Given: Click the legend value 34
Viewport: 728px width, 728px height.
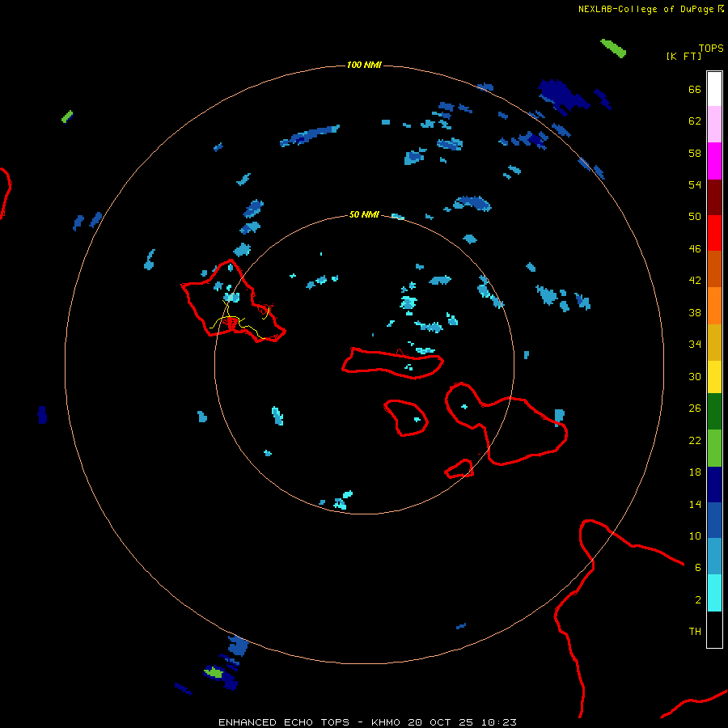Looking at the screenshot, I should point(695,345).
